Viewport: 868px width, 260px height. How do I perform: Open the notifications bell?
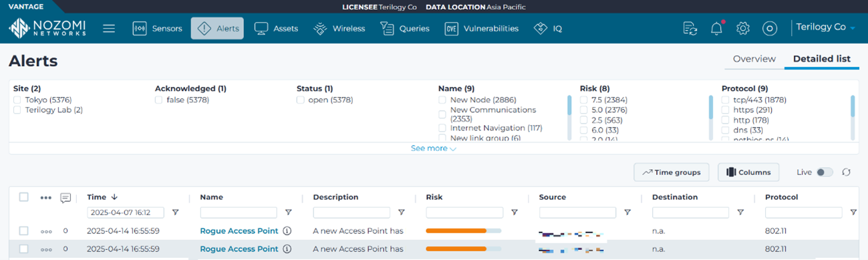click(x=716, y=29)
